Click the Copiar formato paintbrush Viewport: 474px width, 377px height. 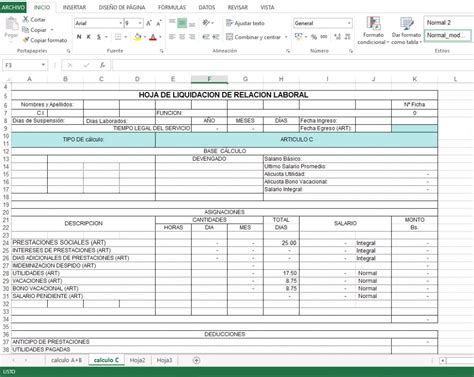tap(45, 40)
